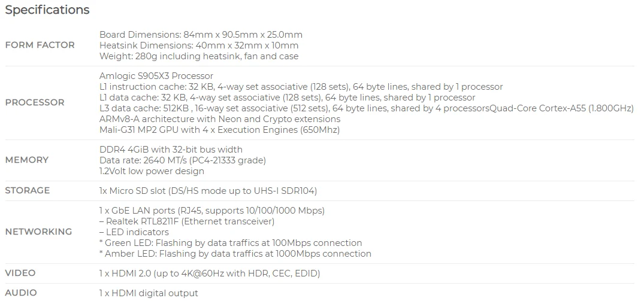Click the HDMI 2.0 video text
Viewport: 644px width, 301px height.
[x=210, y=273]
